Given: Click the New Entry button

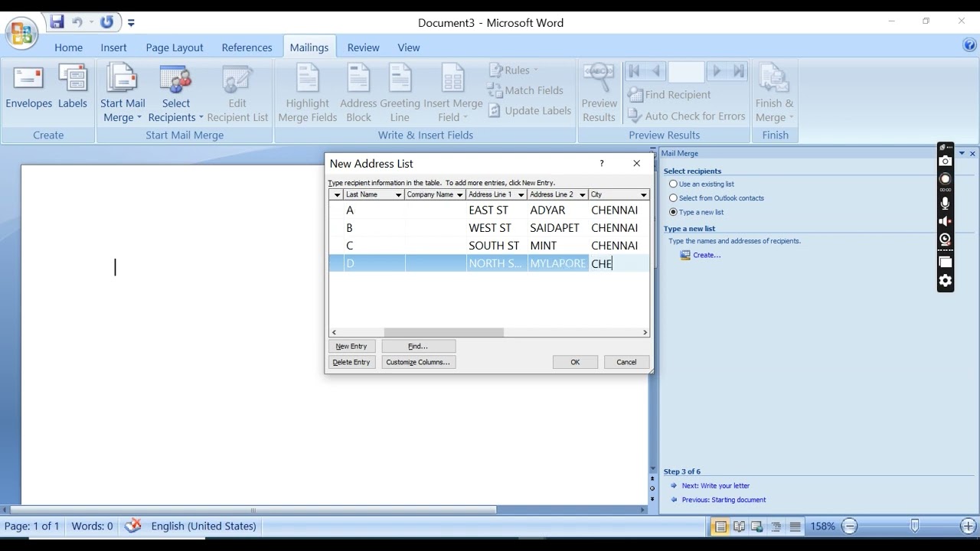Looking at the screenshot, I should coord(351,346).
